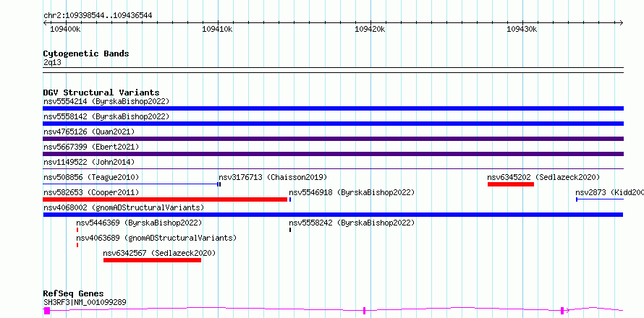Open the nsv5558242 (ByrskaBishop2022) label

(352, 223)
